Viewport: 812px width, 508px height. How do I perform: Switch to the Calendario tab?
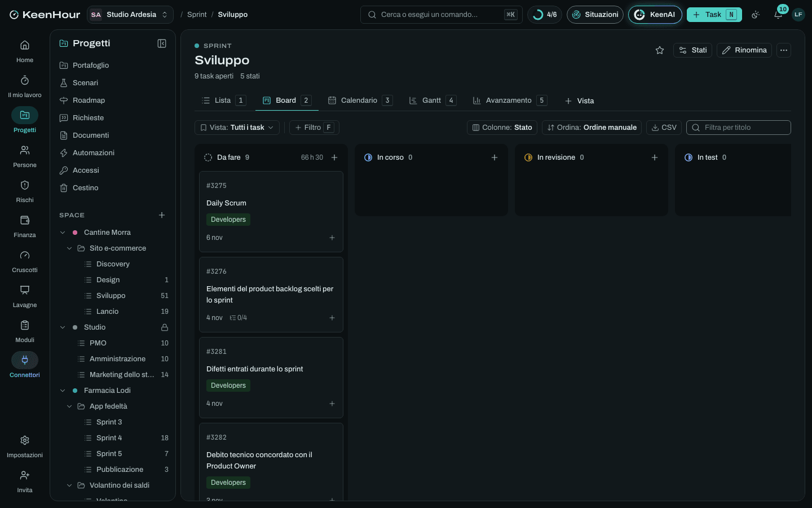tap(360, 100)
